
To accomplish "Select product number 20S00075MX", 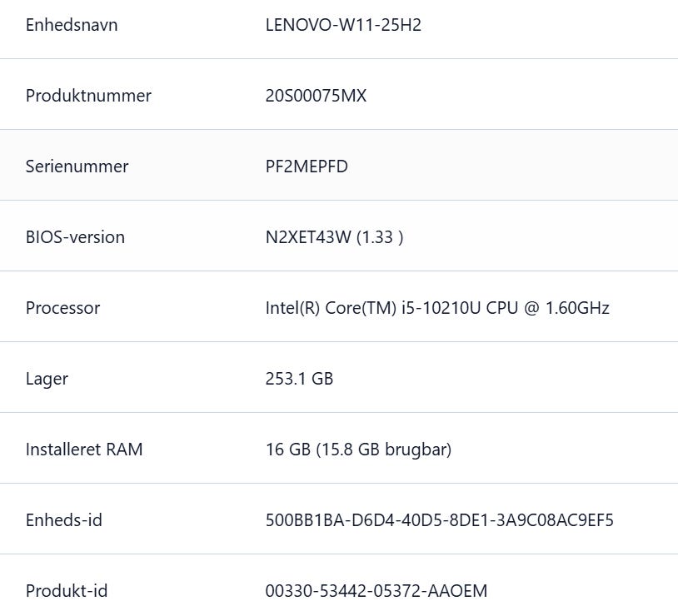I will pos(316,96).
